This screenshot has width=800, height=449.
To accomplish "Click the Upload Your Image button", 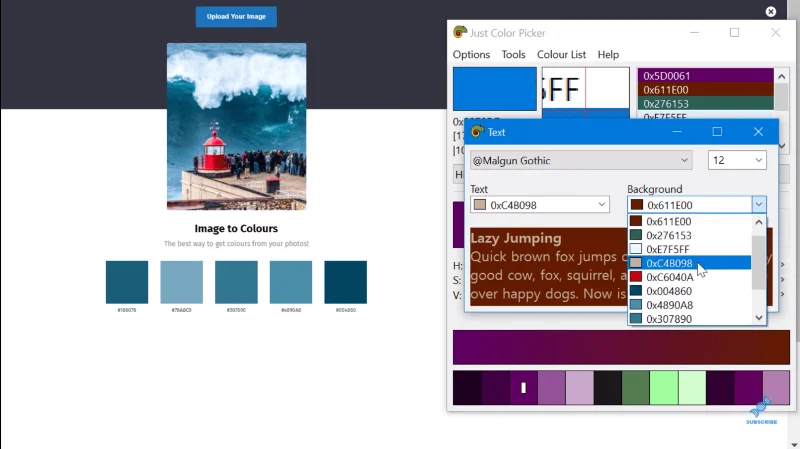I will (236, 17).
